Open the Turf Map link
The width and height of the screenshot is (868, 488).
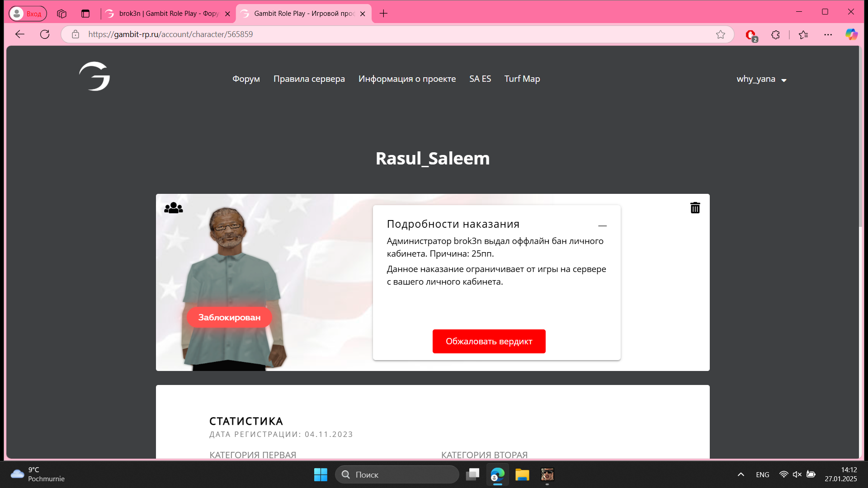(x=522, y=79)
